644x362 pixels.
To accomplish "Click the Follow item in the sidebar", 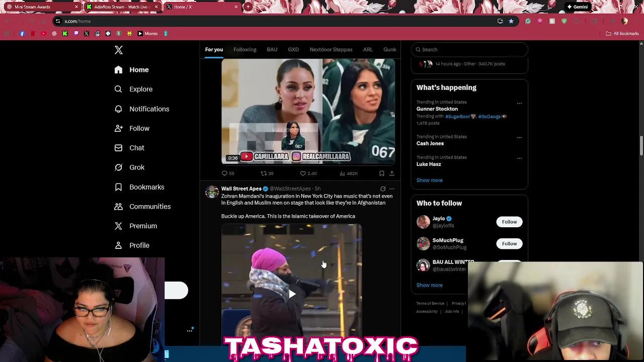I will (x=132, y=128).
